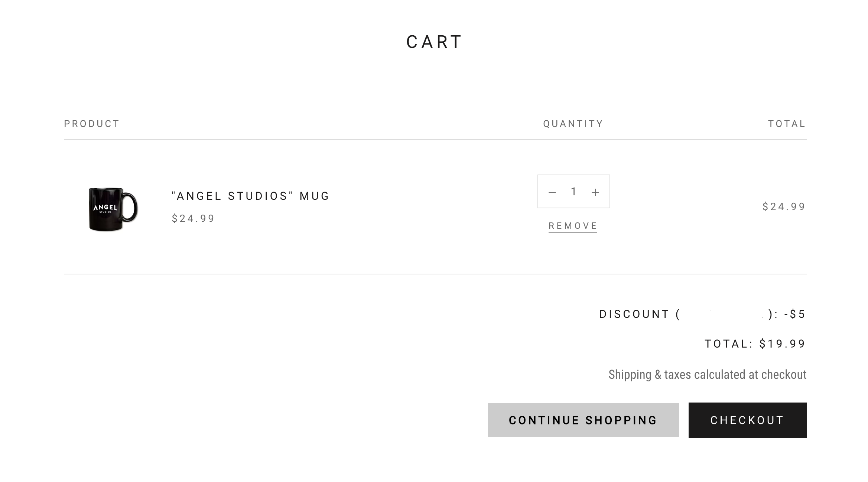This screenshot has height=482, width=868.
Task: Click the DISCOUNT label text
Action: (634, 314)
